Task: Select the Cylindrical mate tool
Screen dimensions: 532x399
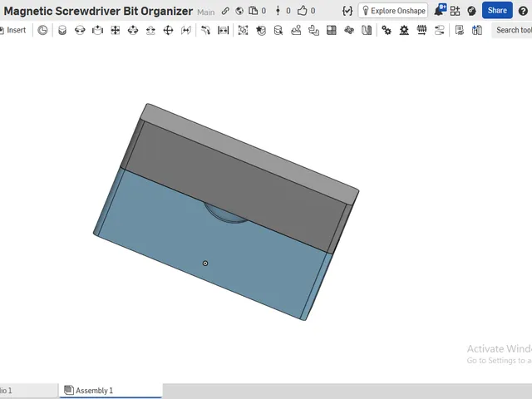Action: pyautogui.click(x=133, y=30)
